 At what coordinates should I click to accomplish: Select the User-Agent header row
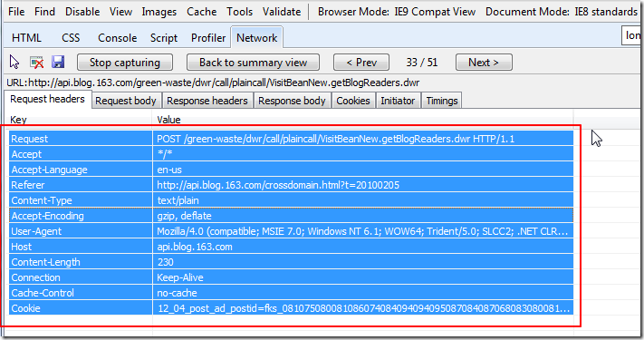tap(291, 231)
